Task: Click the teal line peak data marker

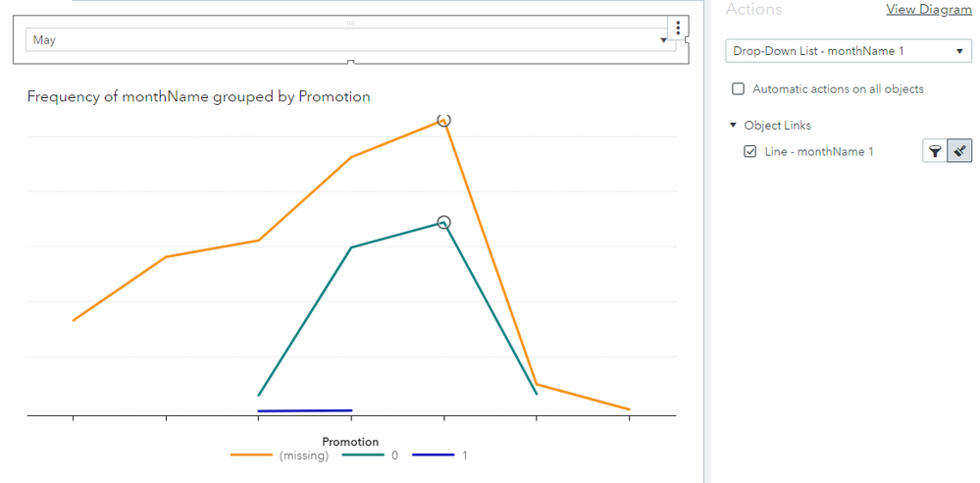Action: pyautogui.click(x=443, y=223)
